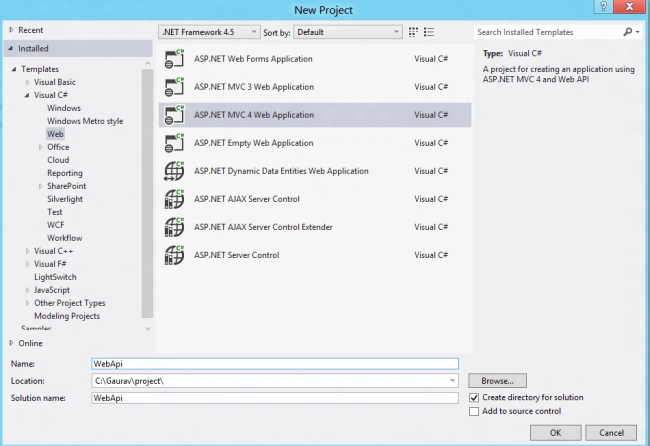Switch to list view layout icon

(x=429, y=32)
